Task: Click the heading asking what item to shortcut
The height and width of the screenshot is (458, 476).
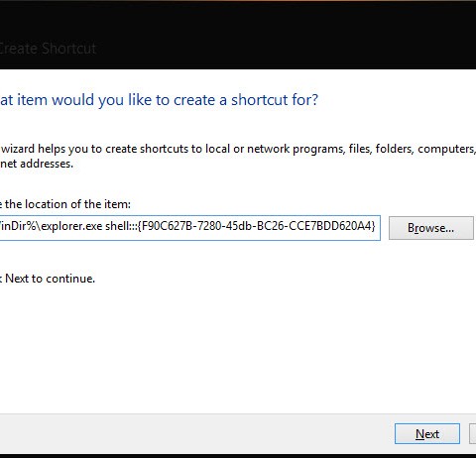Action: tap(159, 99)
